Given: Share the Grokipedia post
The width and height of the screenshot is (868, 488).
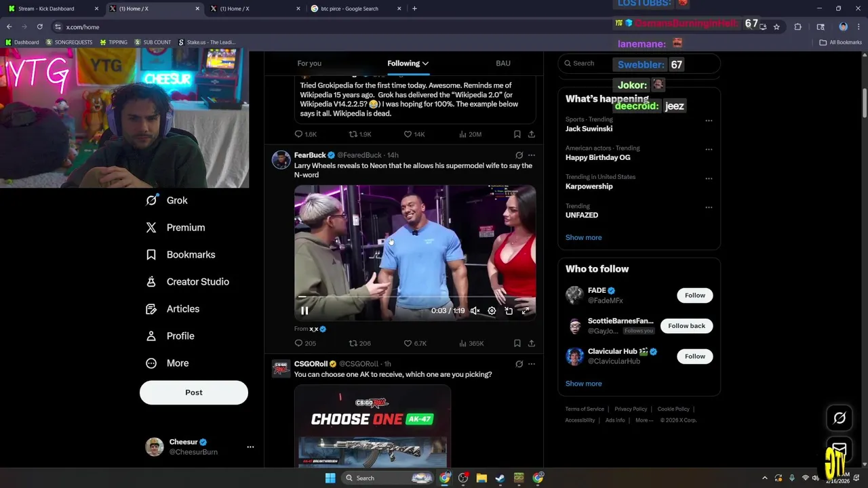Looking at the screenshot, I should 532,134.
